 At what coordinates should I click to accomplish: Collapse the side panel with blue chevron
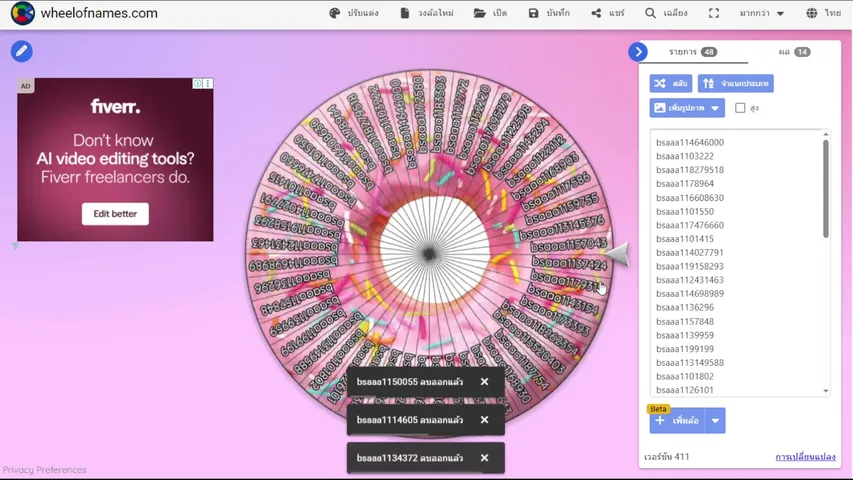pos(638,52)
